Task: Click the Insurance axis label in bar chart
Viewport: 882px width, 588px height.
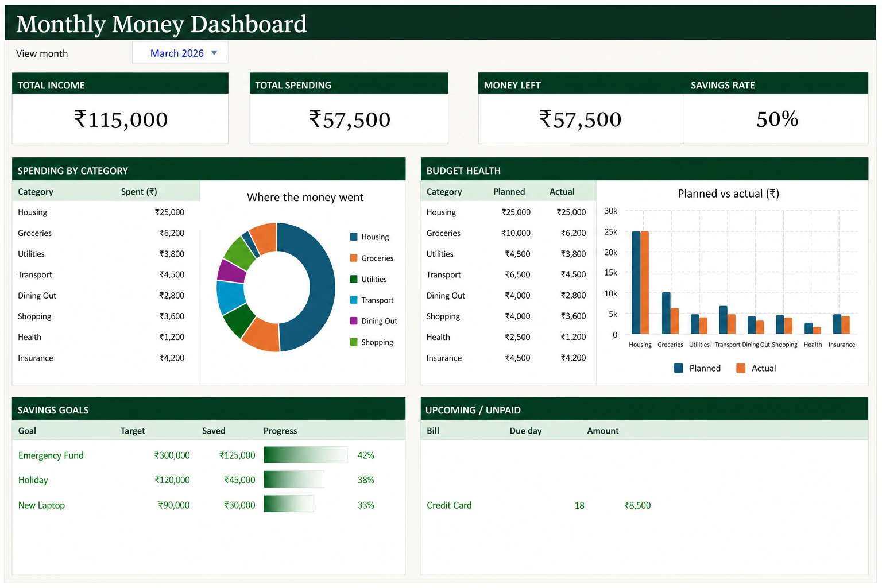Action: coord(842,345)
